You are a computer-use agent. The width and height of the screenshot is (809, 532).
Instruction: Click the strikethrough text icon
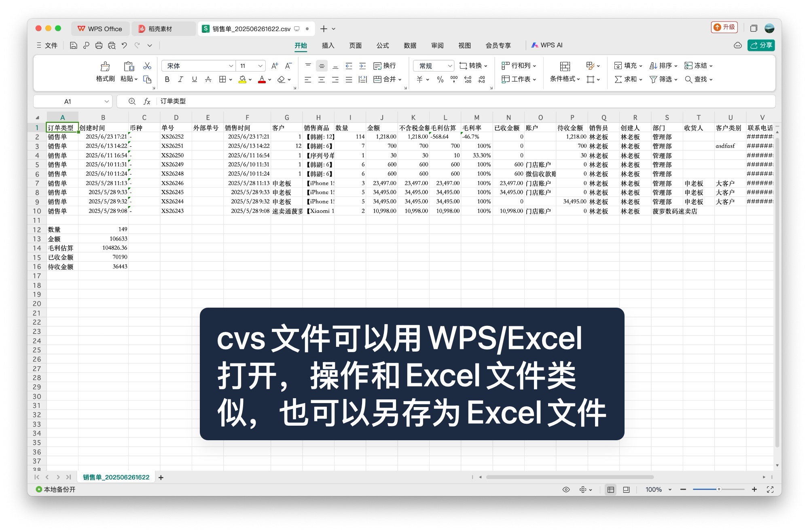click(208, 79)
